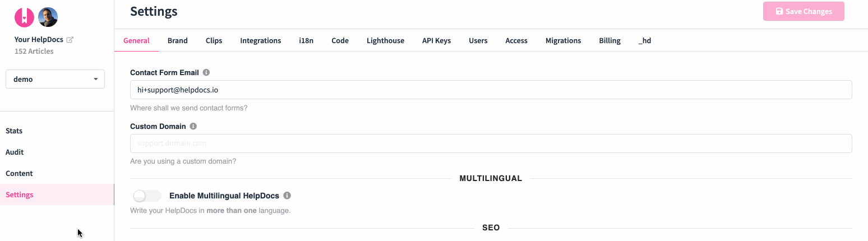Switch to the General tab
This screenshot has width=868, height=241.
pos(136,40)
